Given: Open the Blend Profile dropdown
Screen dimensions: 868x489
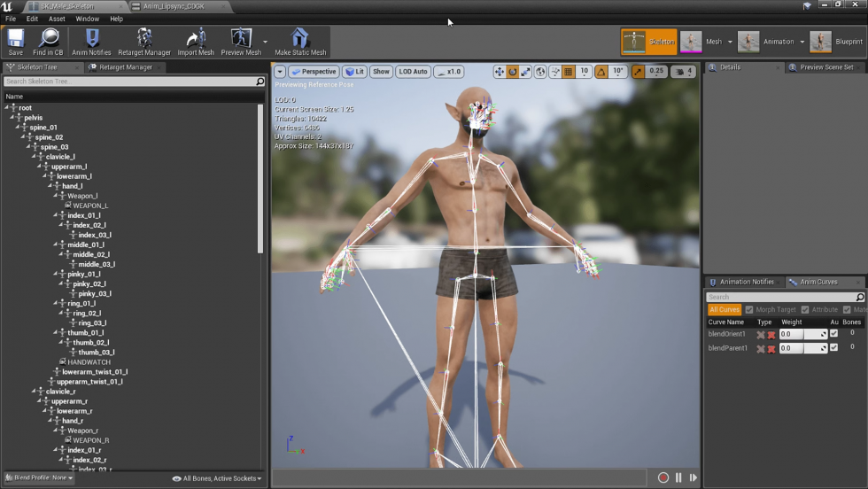Looking at the screenshot, I should (39, 477).
